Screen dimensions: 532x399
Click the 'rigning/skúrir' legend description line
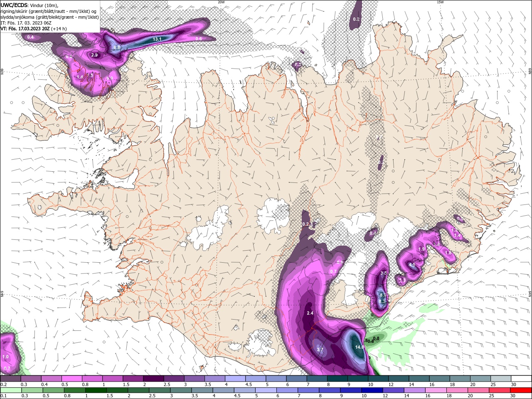[x=48, y=11]
